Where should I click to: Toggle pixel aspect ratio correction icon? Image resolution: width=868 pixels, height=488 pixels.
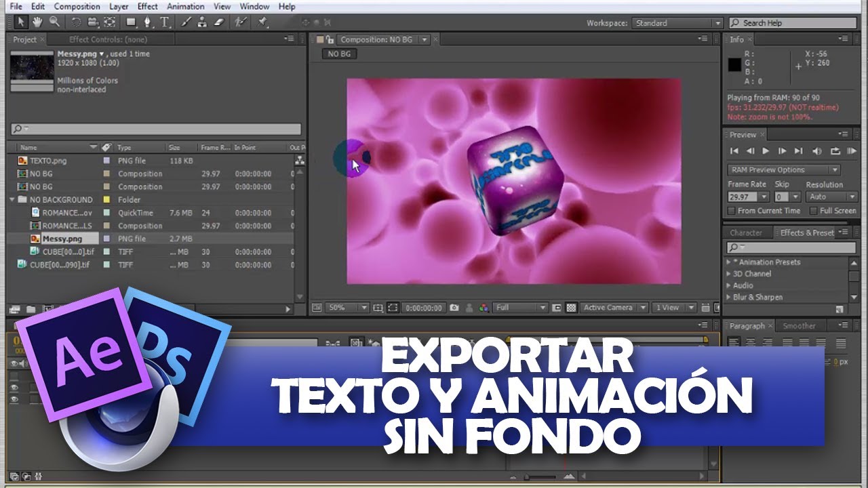(707, 308)
